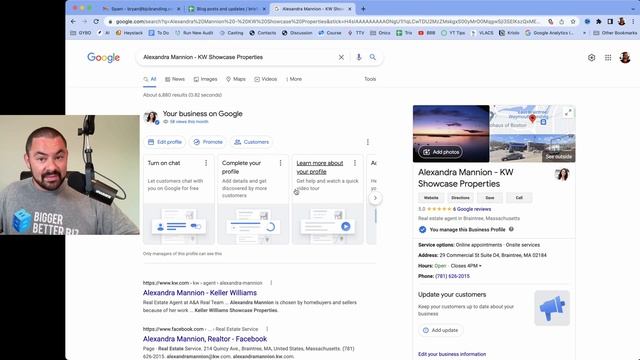
Task: Click inside the Google search field
Action: point(239,58)
